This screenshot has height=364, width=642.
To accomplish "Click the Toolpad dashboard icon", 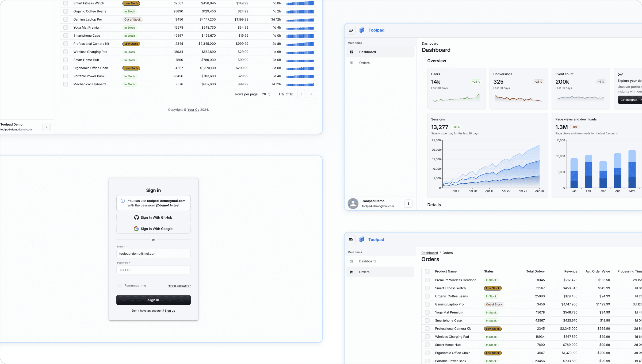I will tap(351, 52).
